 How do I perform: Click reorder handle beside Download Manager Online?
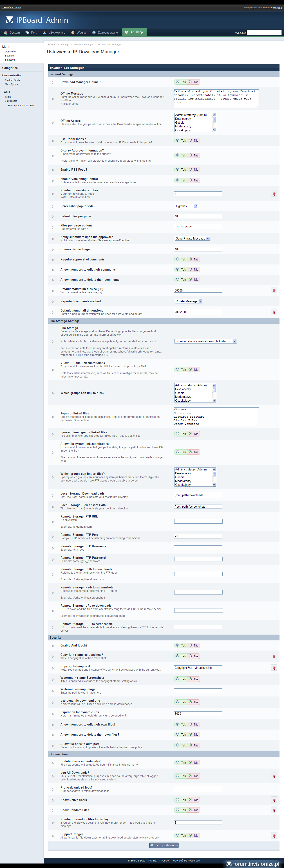[x=53, y=83]
